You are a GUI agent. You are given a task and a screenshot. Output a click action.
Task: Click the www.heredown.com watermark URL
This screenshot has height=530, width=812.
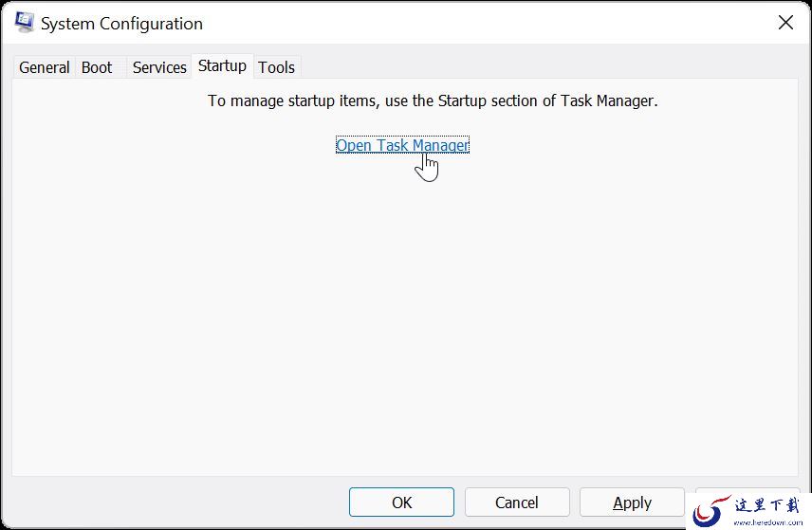(x=768, y=522)
